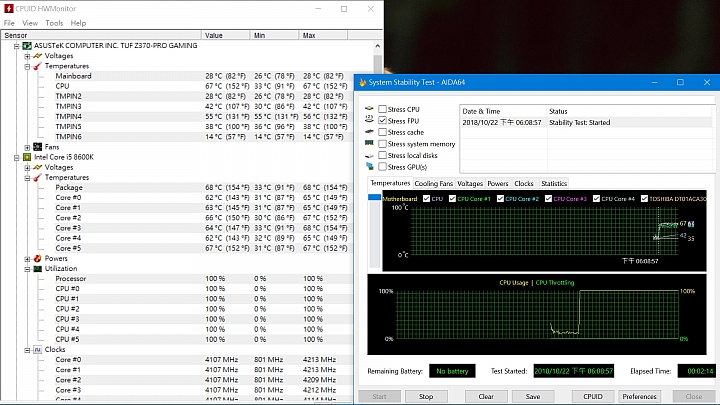This screenshot has width=720, height=405.
Task: Toggle the CPU Core #1 graph checkbox
Action: point(452,198)
